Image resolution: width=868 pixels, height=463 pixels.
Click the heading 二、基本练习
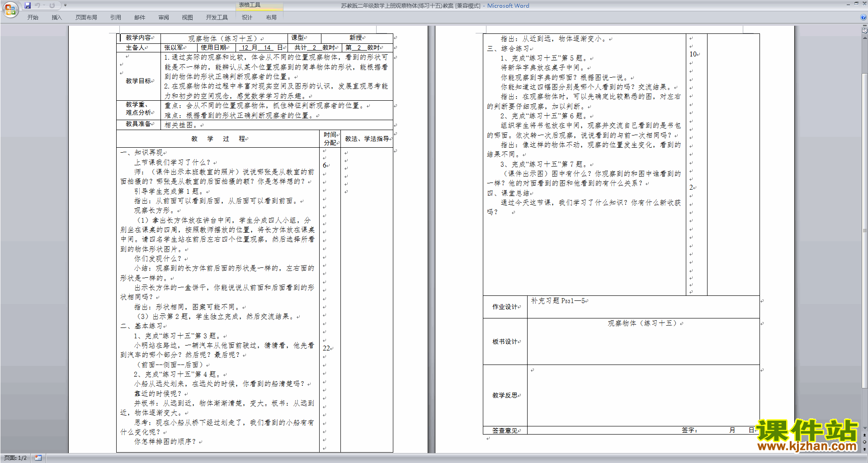142,326
